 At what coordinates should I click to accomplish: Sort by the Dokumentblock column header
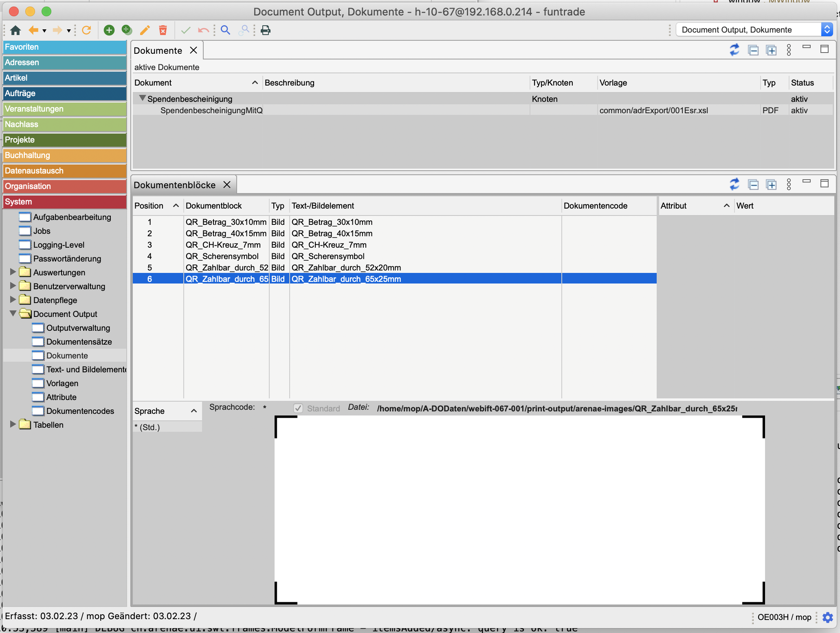coord(214,206)
